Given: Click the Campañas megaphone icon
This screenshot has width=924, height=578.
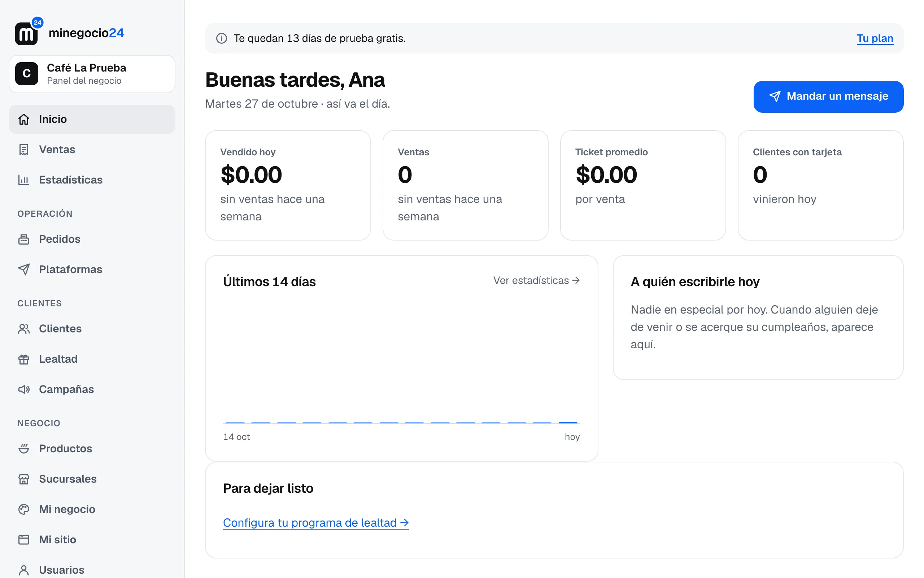Looking at the screenshot, I should (x=24, y=389).
